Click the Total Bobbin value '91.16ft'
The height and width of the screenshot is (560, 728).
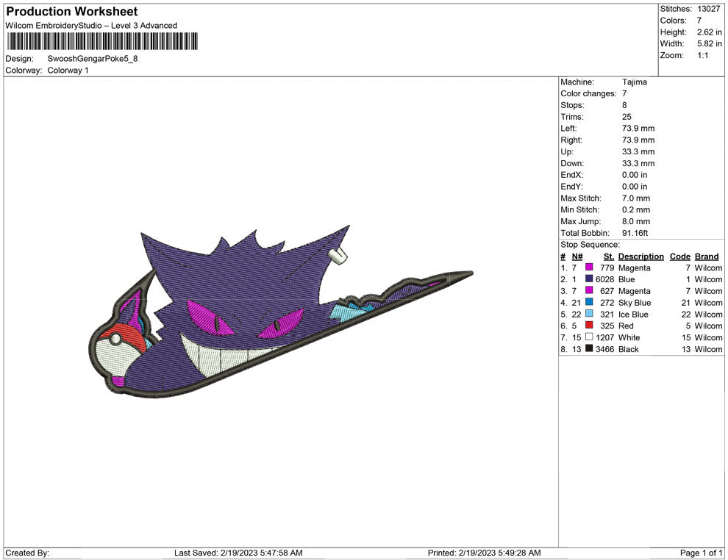click(635, 233)
